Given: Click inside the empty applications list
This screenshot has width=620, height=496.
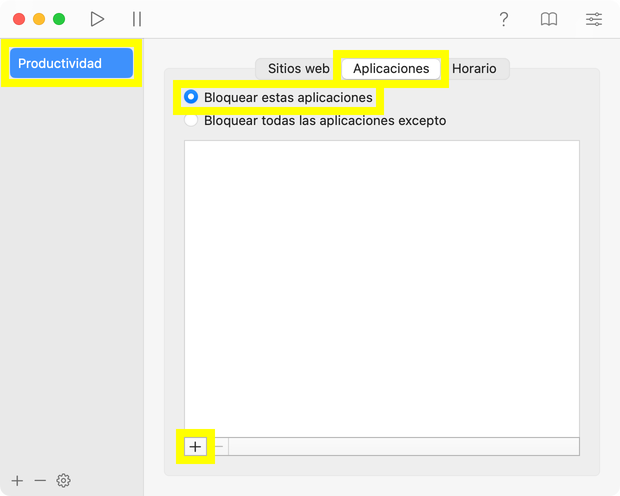Looking at the screenshot, I should [x=382, y=289].
